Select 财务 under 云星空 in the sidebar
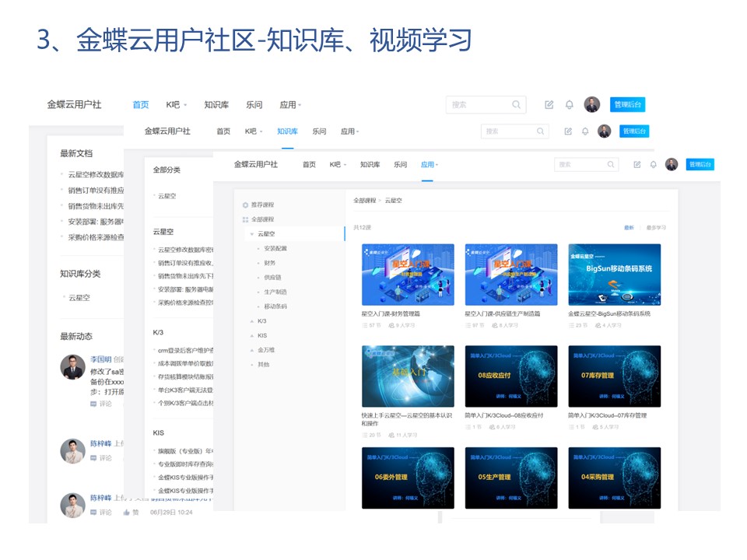The image size is (747, 560). [270, 263]
